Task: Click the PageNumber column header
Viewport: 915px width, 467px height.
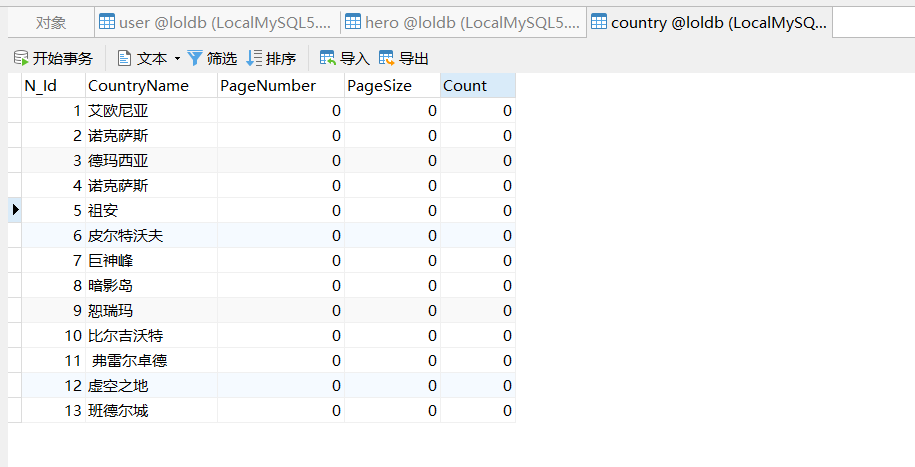Action: pyautogui.click(x=281, y=86)
